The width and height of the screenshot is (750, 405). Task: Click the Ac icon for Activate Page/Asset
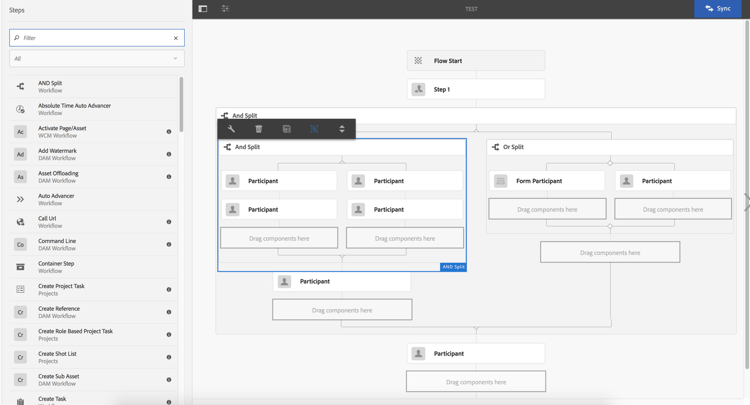(x=20, y=132)
